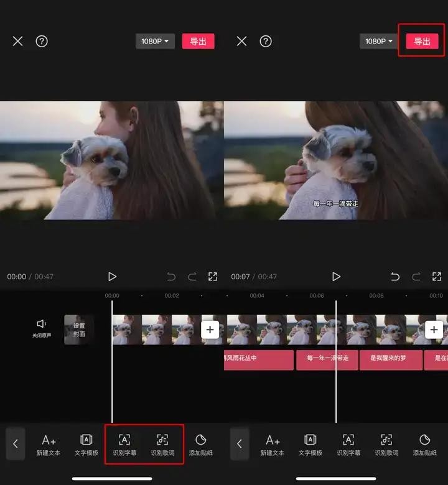448x485 pixels.
Task: Click the undo arrow in right editor screen
Action: (x=395, y=277)
